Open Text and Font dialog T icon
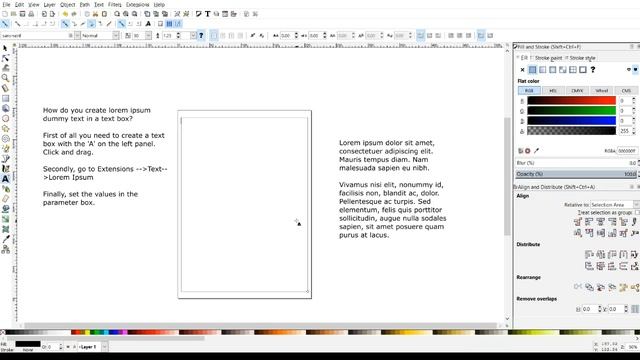The height and width of the screenshot is (360, 640). (x=207, y=14)
